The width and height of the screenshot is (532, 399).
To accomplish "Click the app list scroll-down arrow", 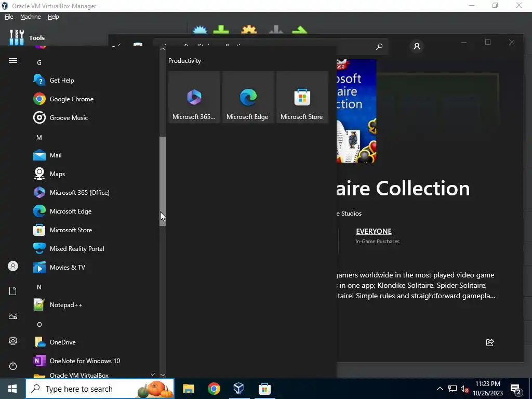I will coord(163,375).
